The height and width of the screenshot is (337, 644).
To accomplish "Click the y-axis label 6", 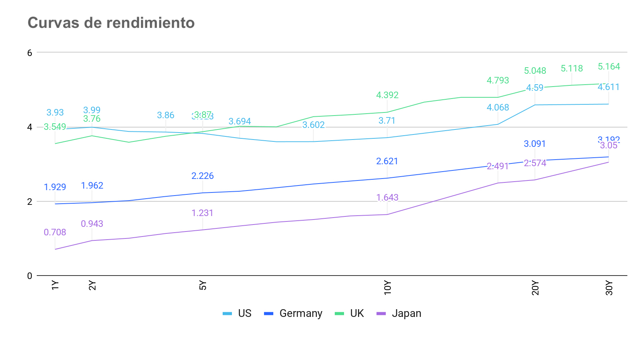I will 30,53.
